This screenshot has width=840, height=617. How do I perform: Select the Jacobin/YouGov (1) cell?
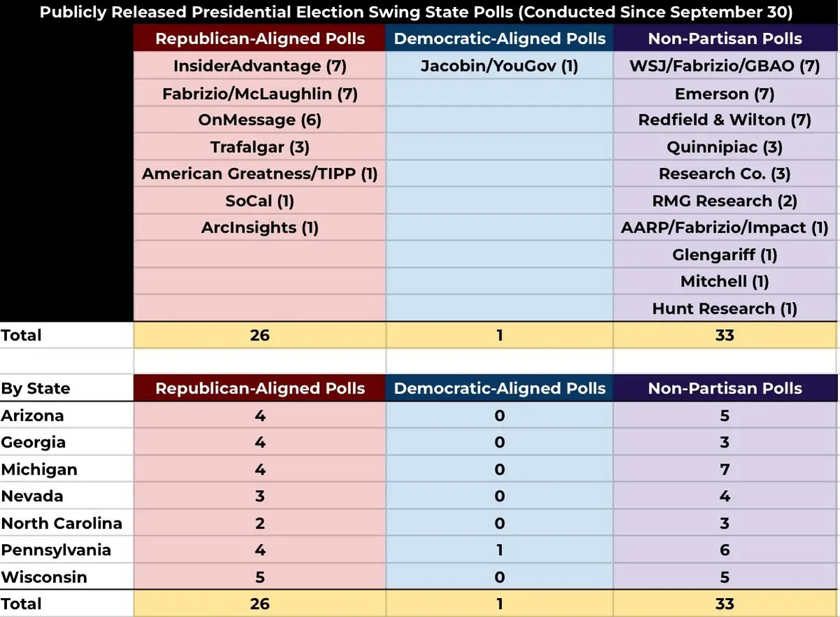[x=499, y=67]
